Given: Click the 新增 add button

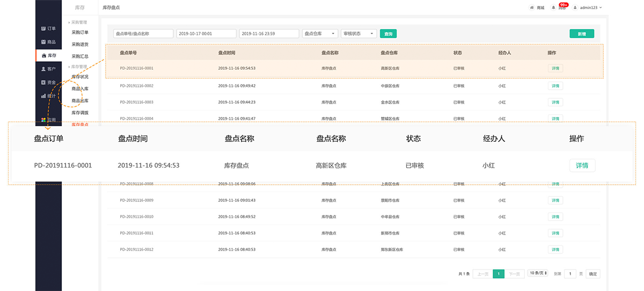Looking at the screenshot, I should coord(581,34).
